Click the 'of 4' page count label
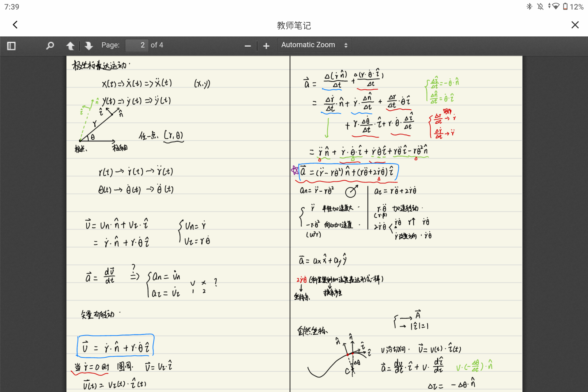Viewport: 588px width, 392px height. (157, 45)
